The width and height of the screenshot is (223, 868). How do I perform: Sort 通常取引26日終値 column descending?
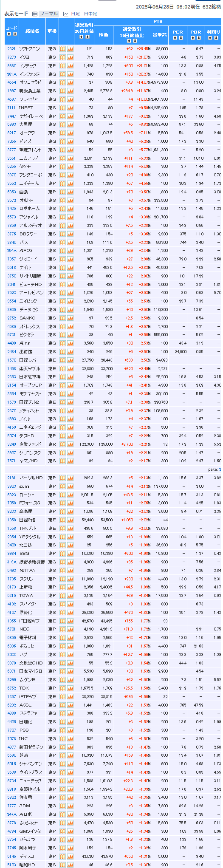88,37
